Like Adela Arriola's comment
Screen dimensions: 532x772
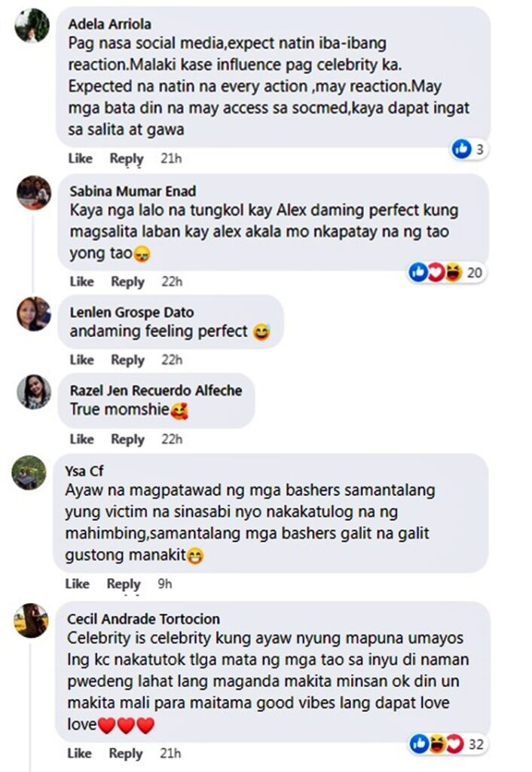(80, 158)
